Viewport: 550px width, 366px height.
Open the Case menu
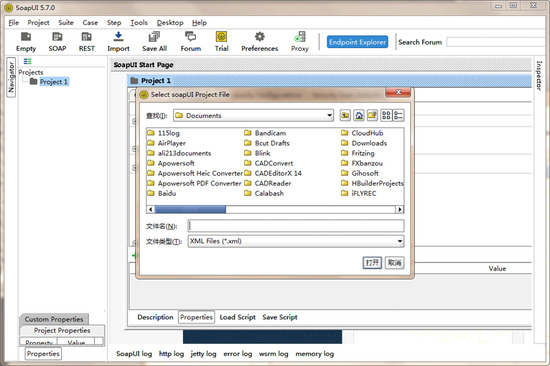[x=90, y=22]
